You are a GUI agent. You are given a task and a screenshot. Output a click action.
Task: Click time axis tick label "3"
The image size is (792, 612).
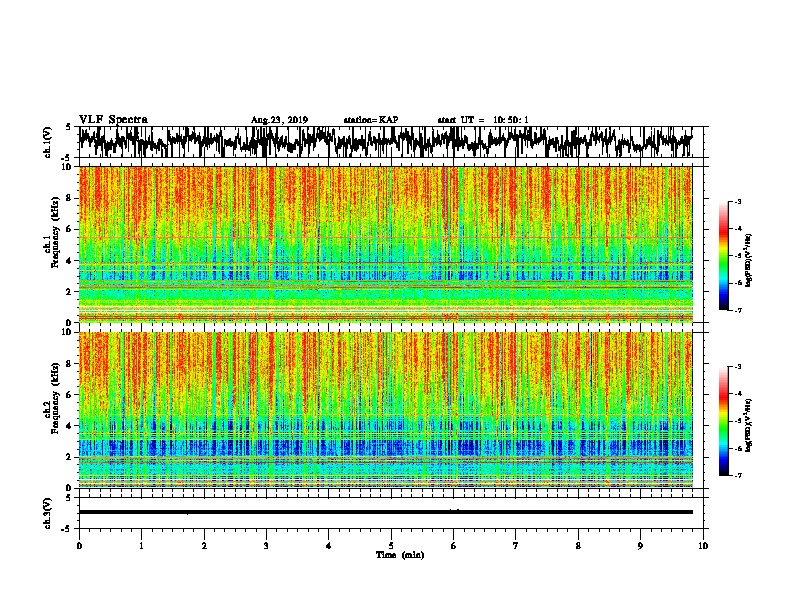point(266,546)
